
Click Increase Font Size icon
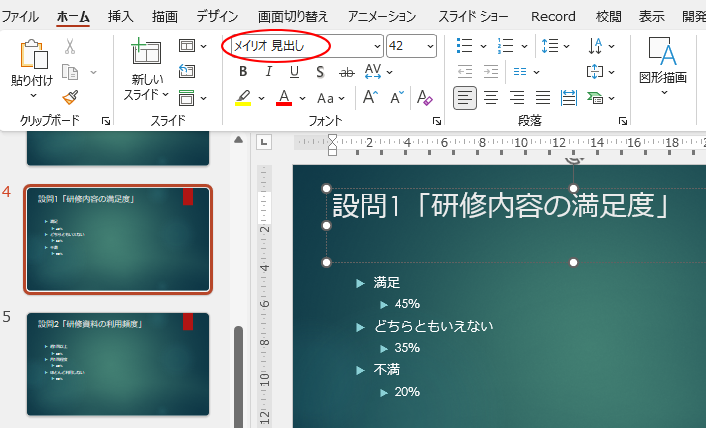coord(371,97)
